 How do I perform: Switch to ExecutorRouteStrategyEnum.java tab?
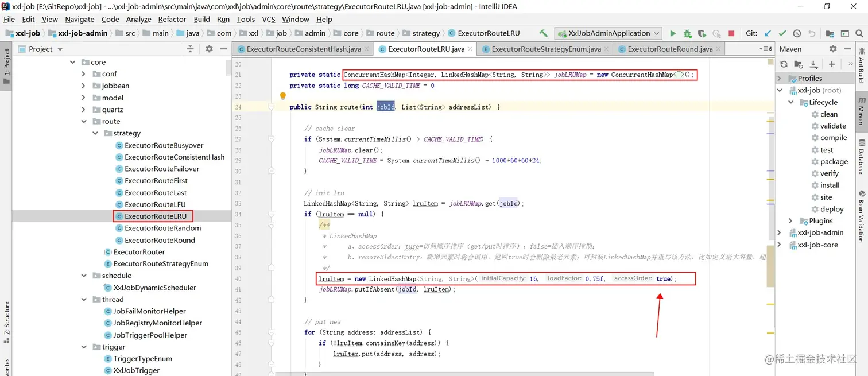(546, 49)
